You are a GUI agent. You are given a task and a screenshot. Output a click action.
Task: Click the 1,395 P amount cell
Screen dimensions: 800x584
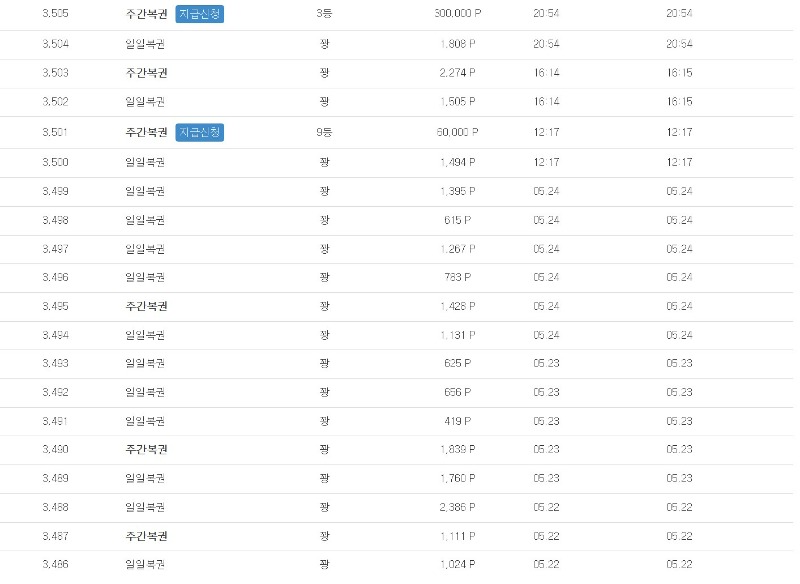coord(458,191)
